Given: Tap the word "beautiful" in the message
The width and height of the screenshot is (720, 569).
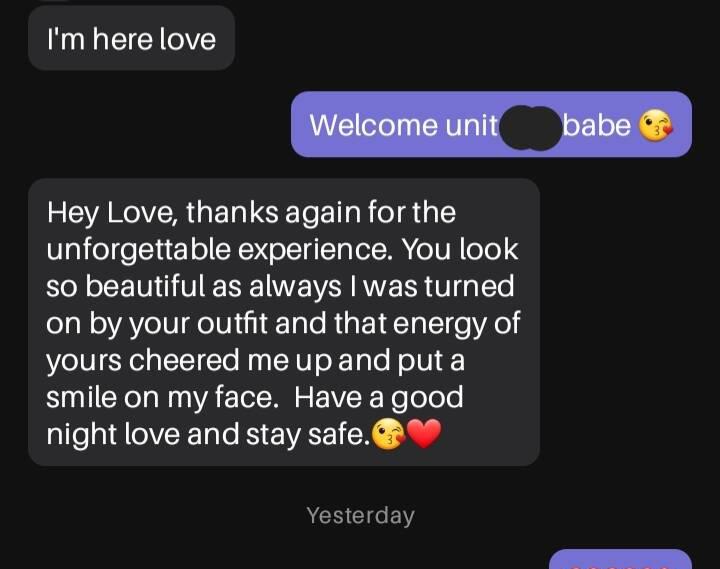Looking at the screenshot, I should tap(145, 287).
